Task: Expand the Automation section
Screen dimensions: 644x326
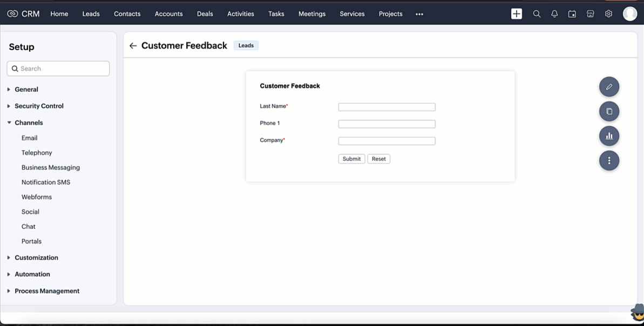Action: coord(32,274)
